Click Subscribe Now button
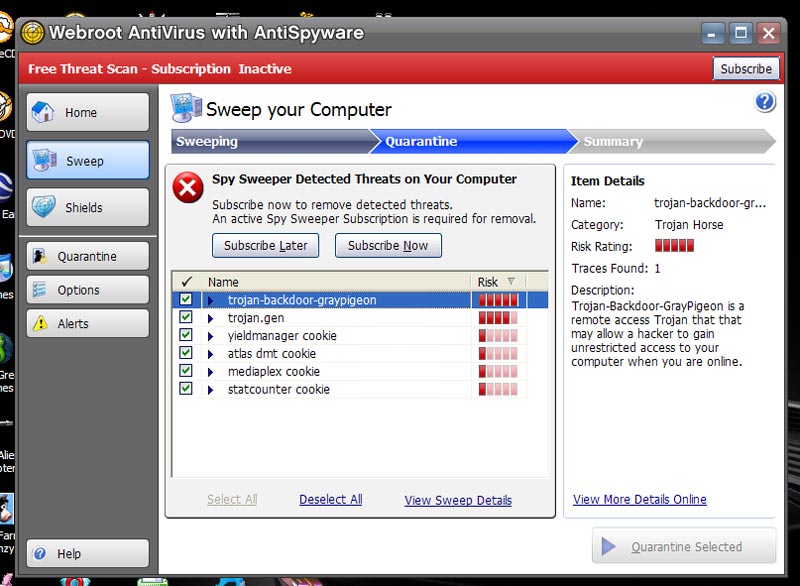 pyautogui.click(x=388, y=245)
